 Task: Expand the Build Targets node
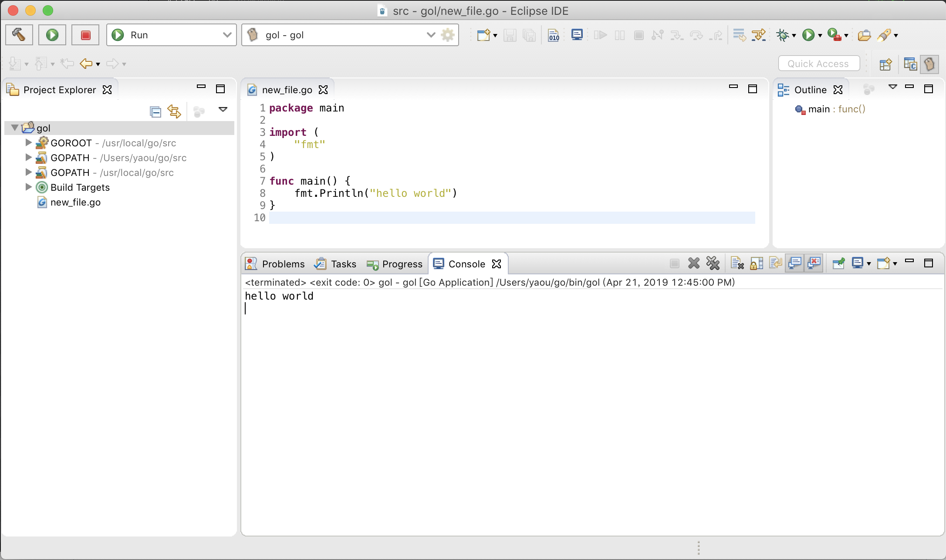pyautogui.click(x=28, y=187)
